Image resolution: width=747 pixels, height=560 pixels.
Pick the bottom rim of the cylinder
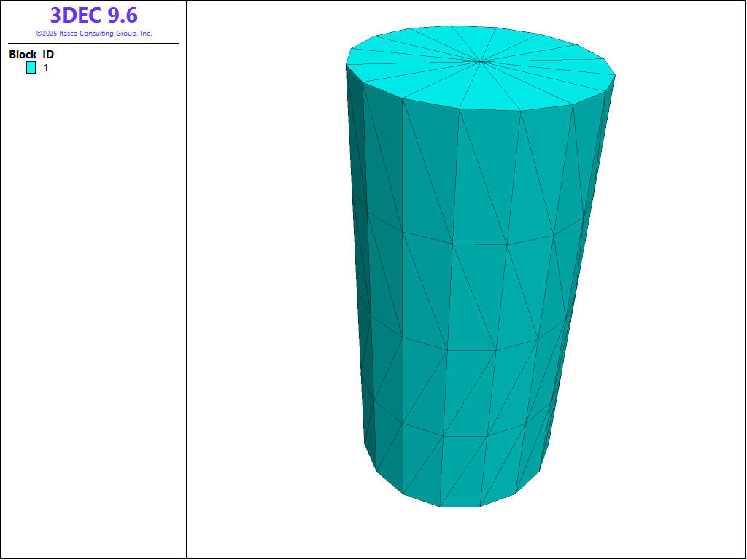[x=460, y=506]
